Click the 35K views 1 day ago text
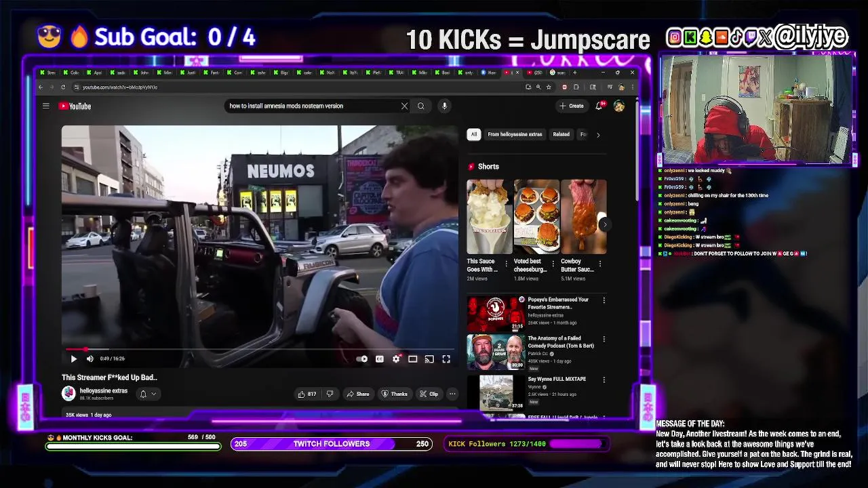The height and width of the screenshot is (488, 868). (88, 415)
